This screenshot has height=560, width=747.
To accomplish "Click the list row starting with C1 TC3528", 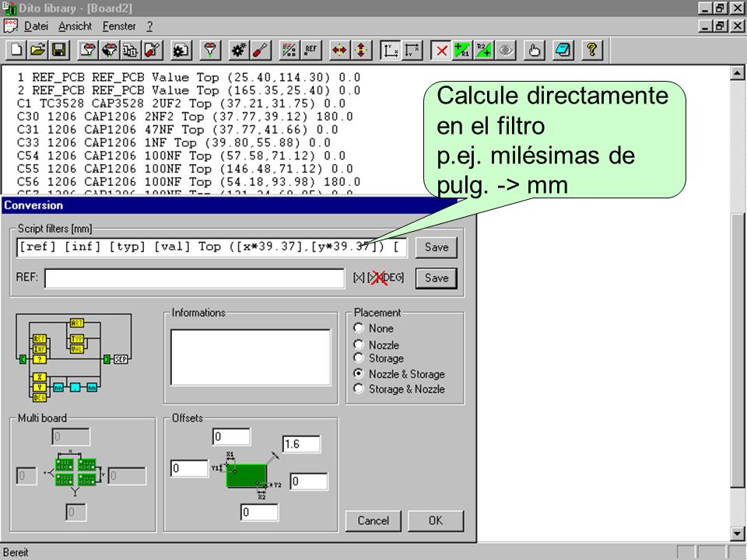I will coord(181,103).
